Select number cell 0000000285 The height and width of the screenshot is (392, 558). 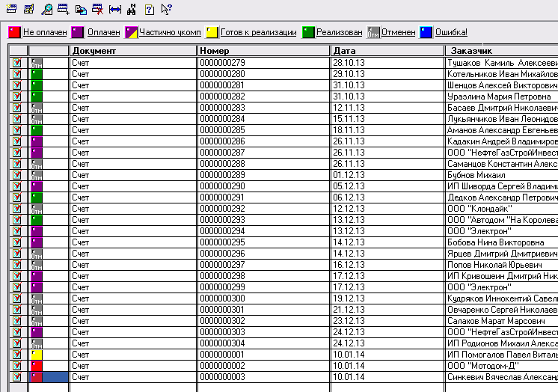click(x=263, y=130)
